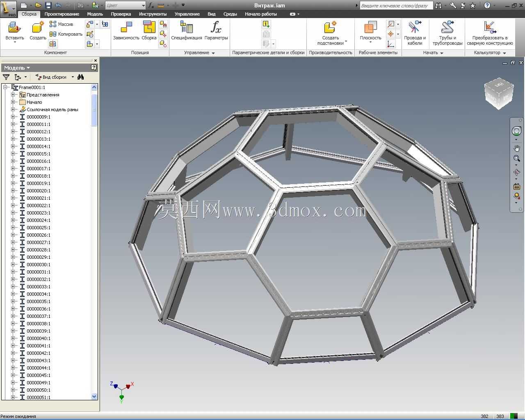Open the full navigation wheel

(x=516, y=131)
